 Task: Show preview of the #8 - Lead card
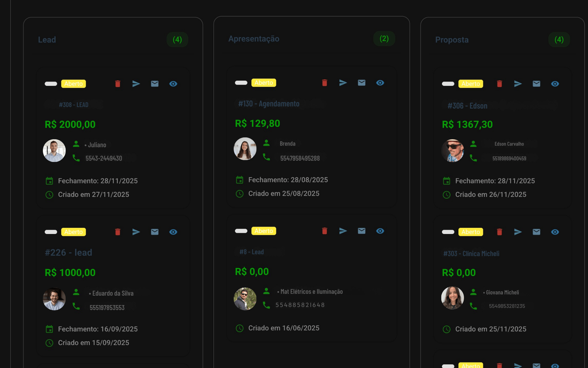click(380, 231)
